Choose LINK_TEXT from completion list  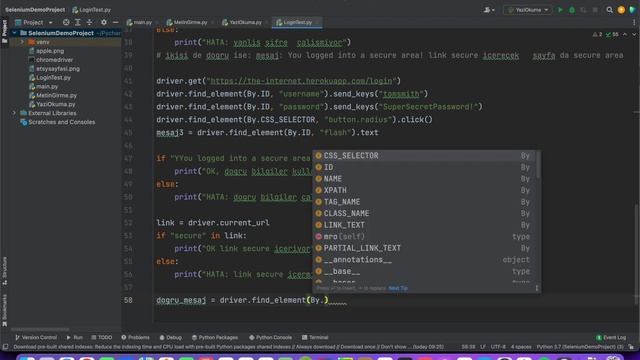pos(424,225)
